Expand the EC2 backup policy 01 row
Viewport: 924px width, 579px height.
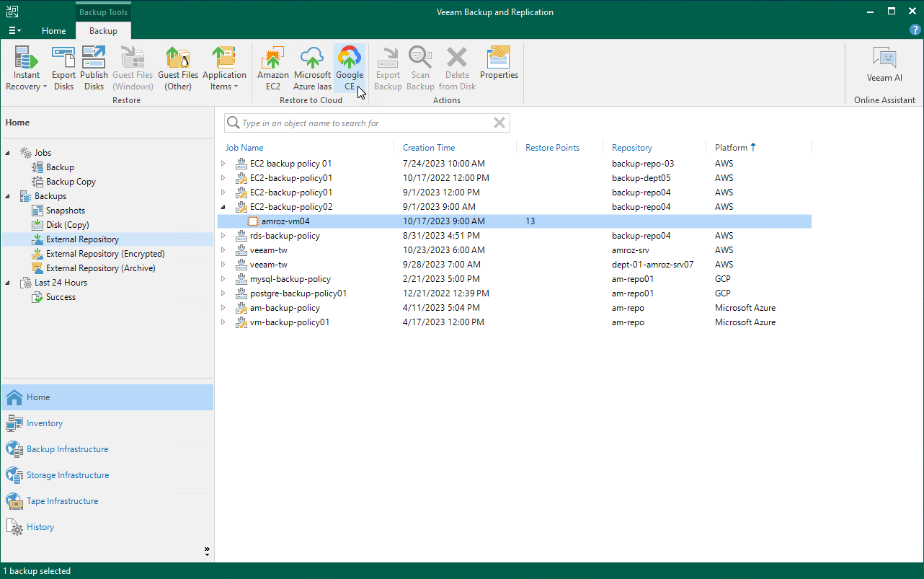click(x=223, y=164)
